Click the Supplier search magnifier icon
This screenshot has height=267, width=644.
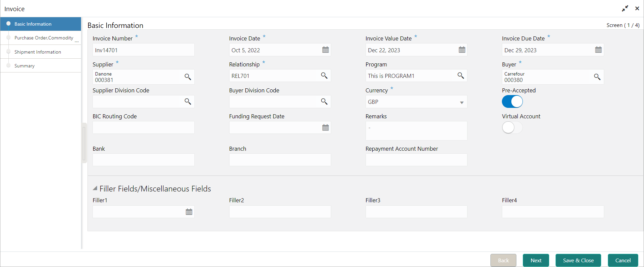[x=188, y=77]
